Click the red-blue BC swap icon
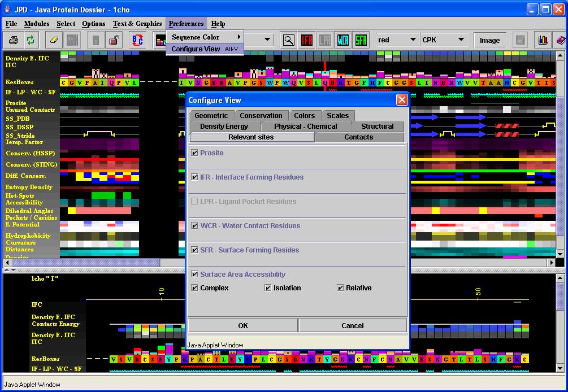Viewport: 568px width, 392px height. [x=138, y=40]
